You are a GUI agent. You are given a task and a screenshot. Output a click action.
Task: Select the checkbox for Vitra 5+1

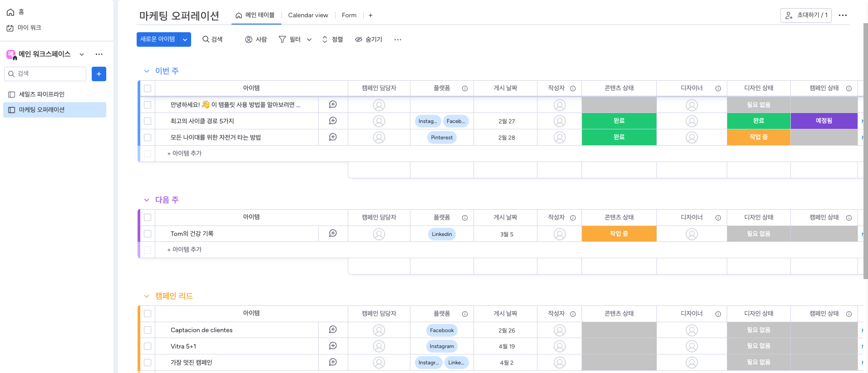pos(148,346)
